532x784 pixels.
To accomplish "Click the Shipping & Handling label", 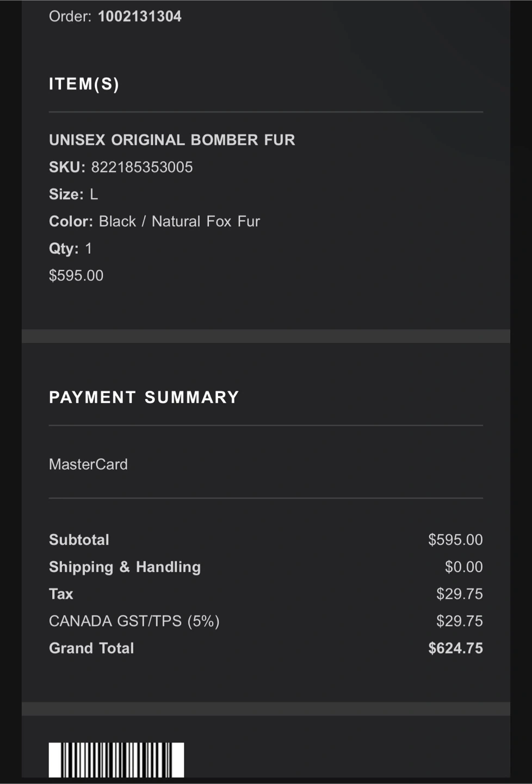I will click(x=125, y=567).
